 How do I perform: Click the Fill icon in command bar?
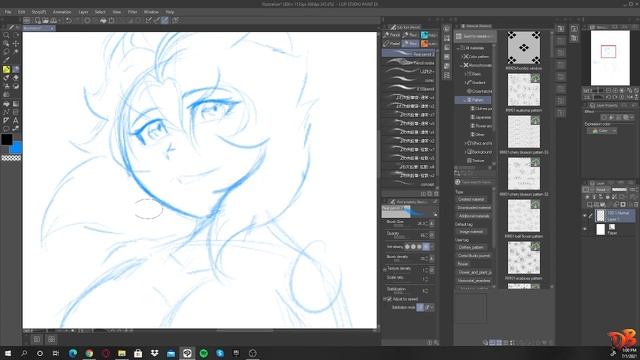coord(103,20)
